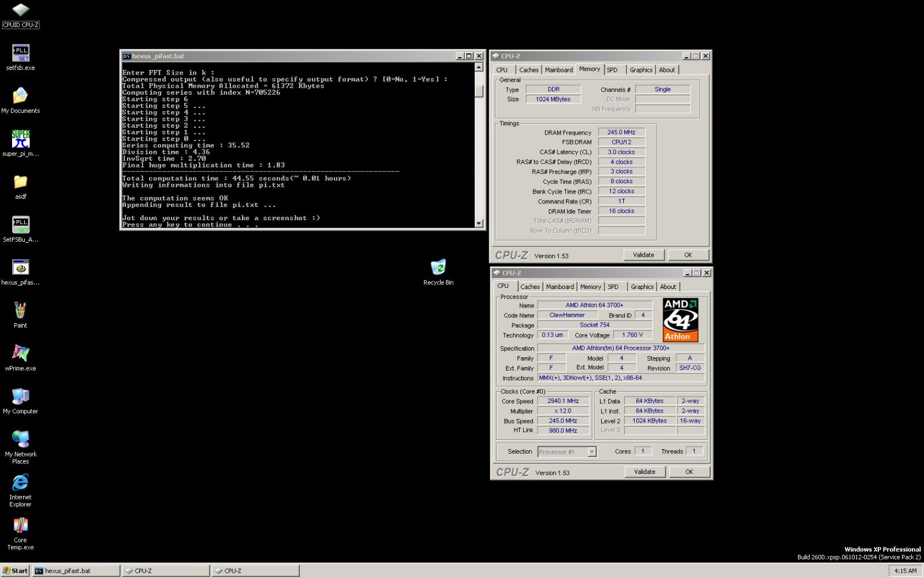Click console scrollbar up arrow
The image size is (924, 578).
click(x=479, y=67)
